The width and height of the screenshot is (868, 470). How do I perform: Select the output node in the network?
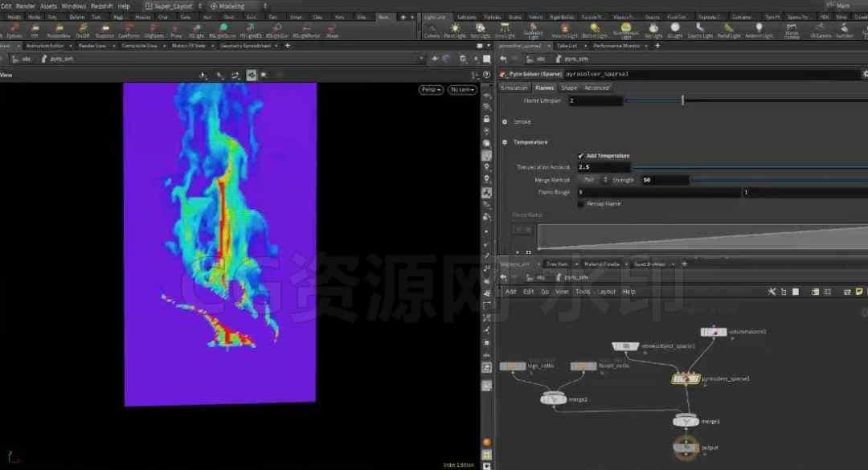point(686,448)
